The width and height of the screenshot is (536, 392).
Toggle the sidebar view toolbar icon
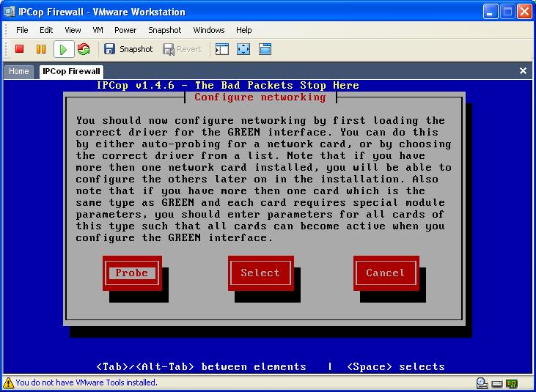tap(222, 49)
